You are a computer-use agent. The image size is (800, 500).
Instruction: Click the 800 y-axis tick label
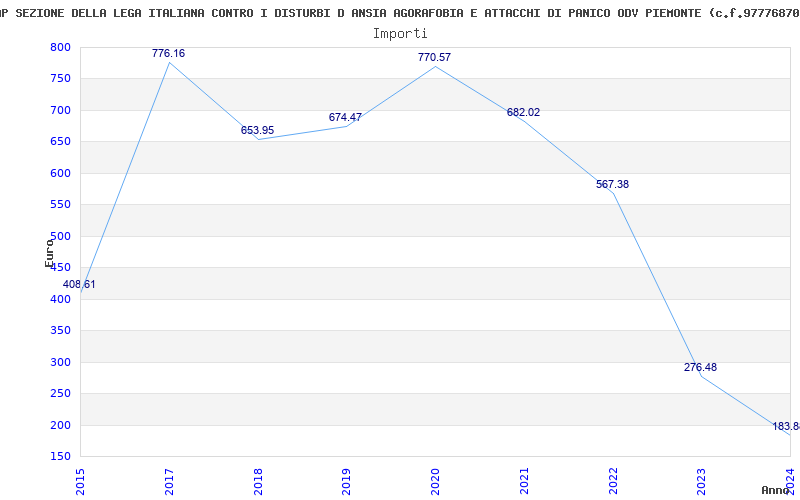(60, 47)
